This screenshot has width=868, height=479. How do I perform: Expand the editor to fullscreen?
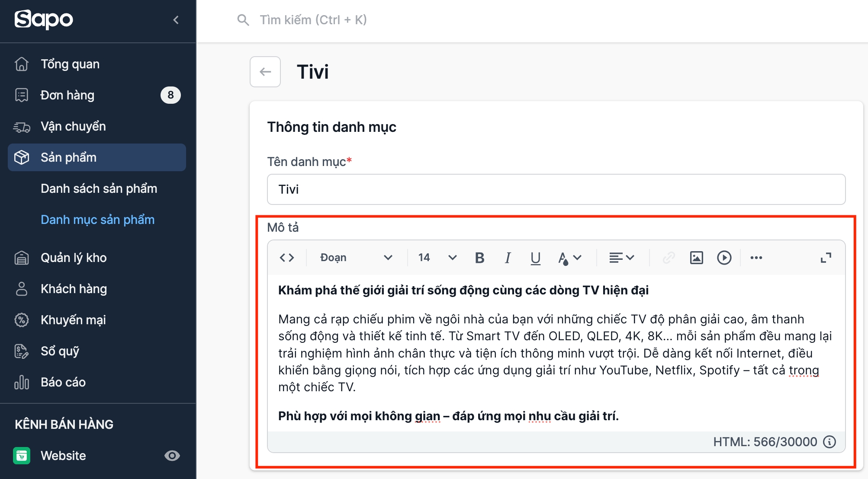826,258
